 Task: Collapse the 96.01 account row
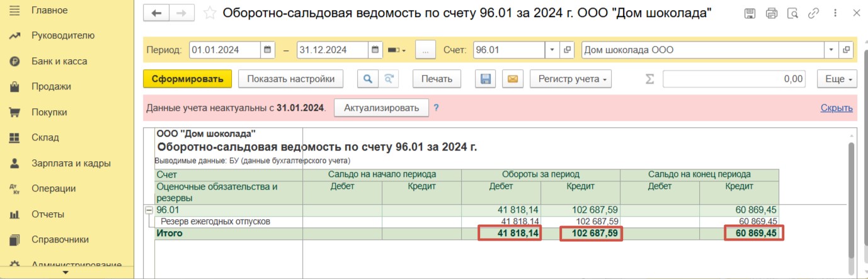point(149,210)
